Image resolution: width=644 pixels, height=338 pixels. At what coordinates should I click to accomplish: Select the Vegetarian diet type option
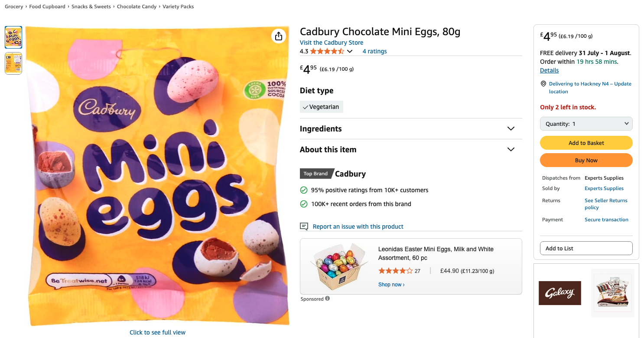(x=321, y=107)
